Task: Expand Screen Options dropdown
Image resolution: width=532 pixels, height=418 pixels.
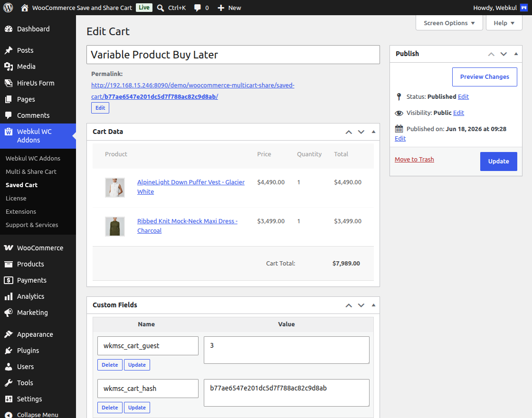Action: tap(449, 23)
